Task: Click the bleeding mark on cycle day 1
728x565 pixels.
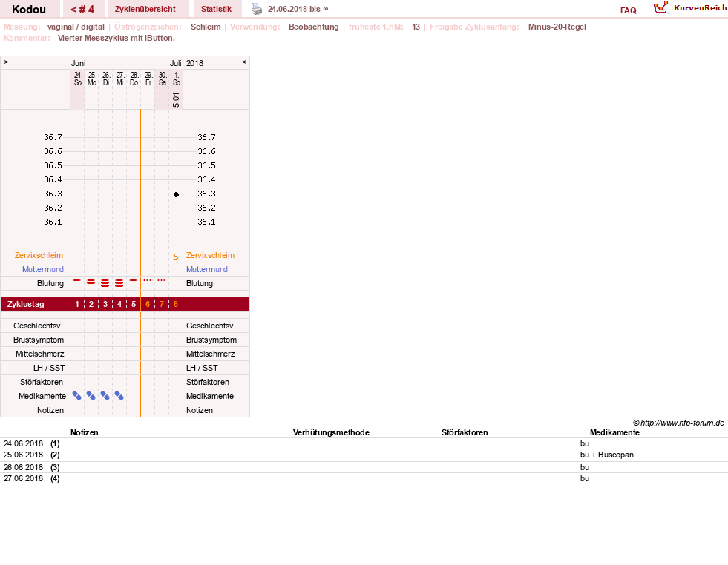Action: click(77, 280)
